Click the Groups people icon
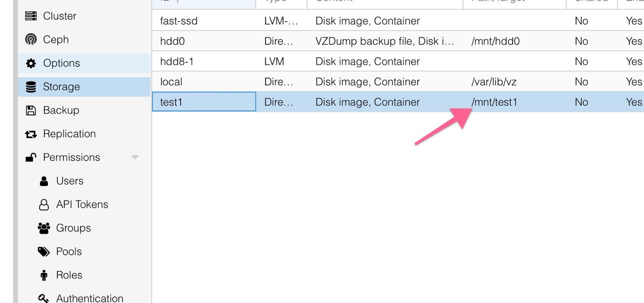This screenshot has height=303, width=644. click(x=44, y=228)
